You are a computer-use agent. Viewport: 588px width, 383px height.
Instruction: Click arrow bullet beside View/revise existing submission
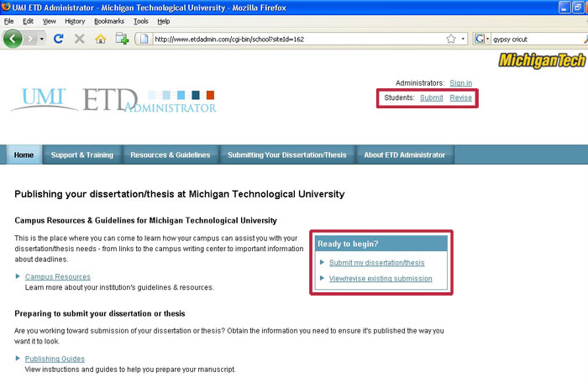point(322,278)
